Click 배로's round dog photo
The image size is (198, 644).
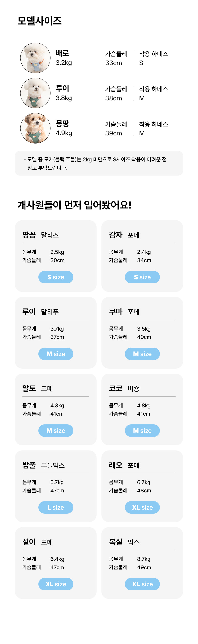(35, 58)
